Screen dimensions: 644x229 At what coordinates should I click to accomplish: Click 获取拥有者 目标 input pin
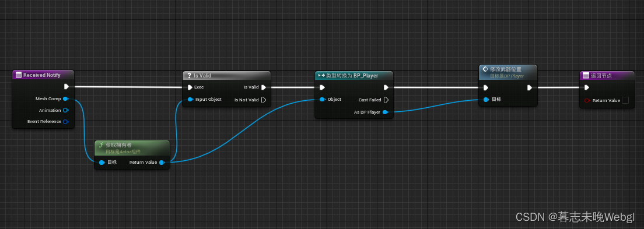(102, 162)
